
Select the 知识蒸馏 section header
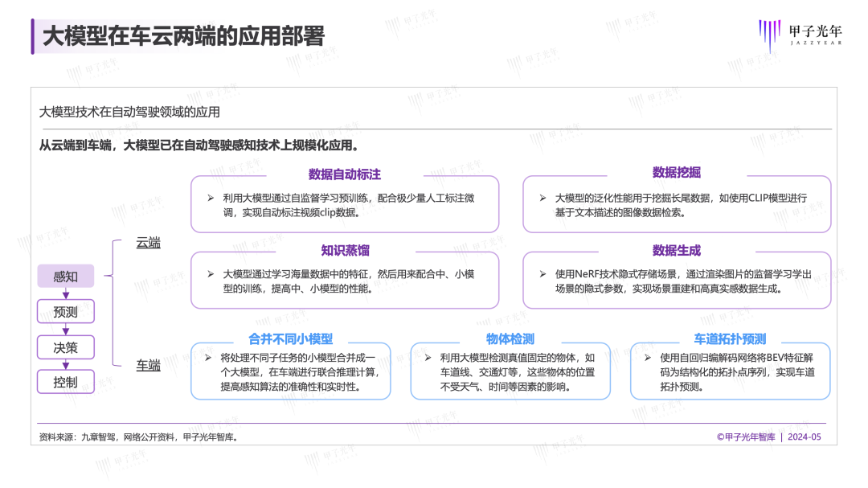point(347,250)
